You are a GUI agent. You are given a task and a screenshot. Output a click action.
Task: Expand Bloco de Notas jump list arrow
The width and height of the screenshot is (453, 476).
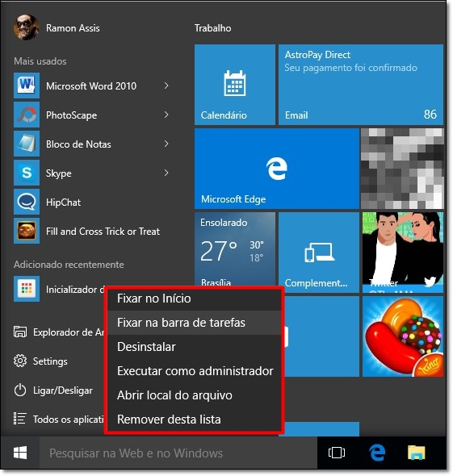[x=166, y=144]
